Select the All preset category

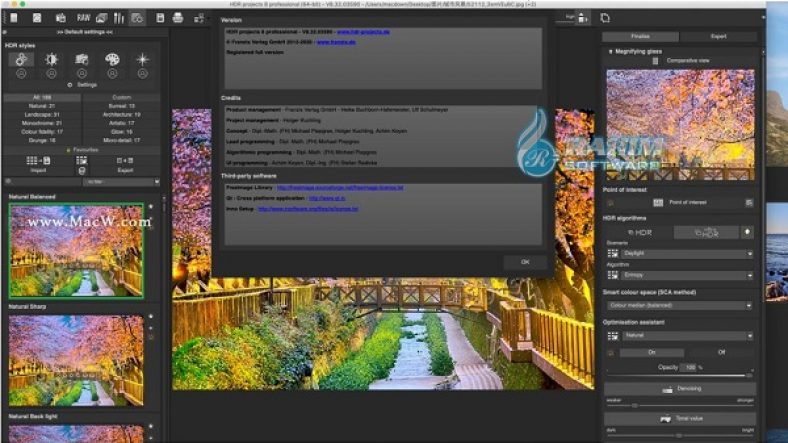[x=42, y=97]
